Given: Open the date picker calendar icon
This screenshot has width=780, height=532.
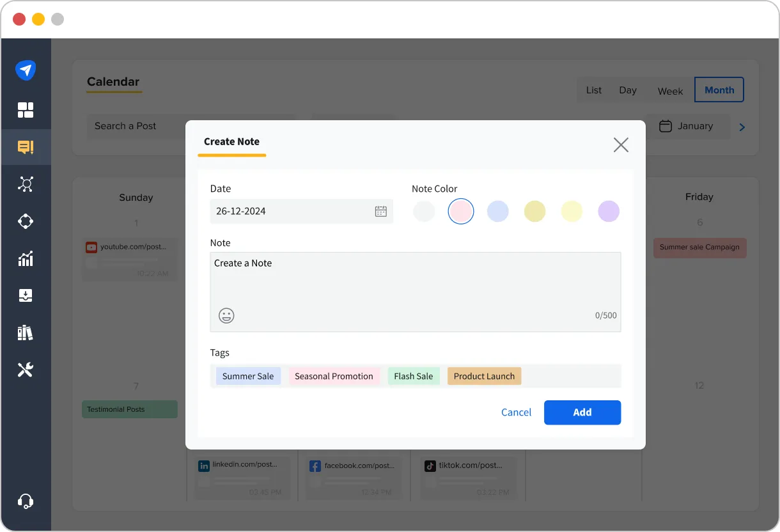Looking at the screenshot, I should 381,211.
